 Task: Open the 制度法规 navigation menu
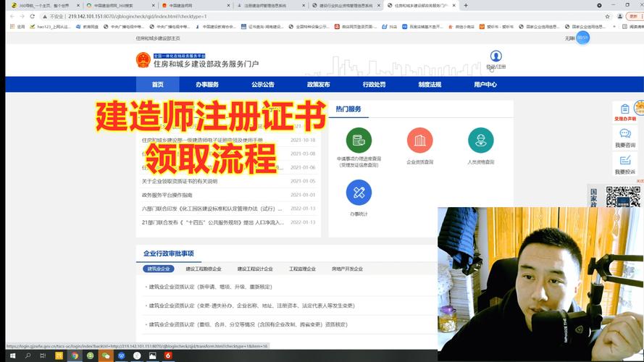coord(430,85)
